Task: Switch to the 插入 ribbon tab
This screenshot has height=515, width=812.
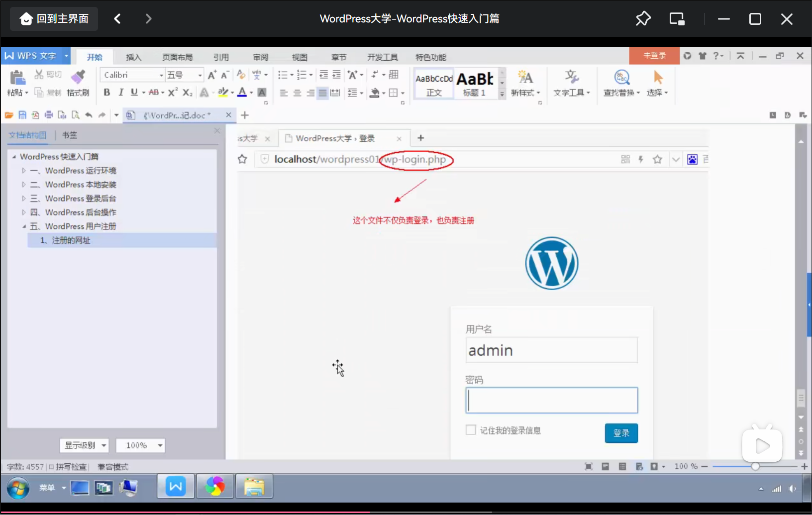Action: coord(133,57)
